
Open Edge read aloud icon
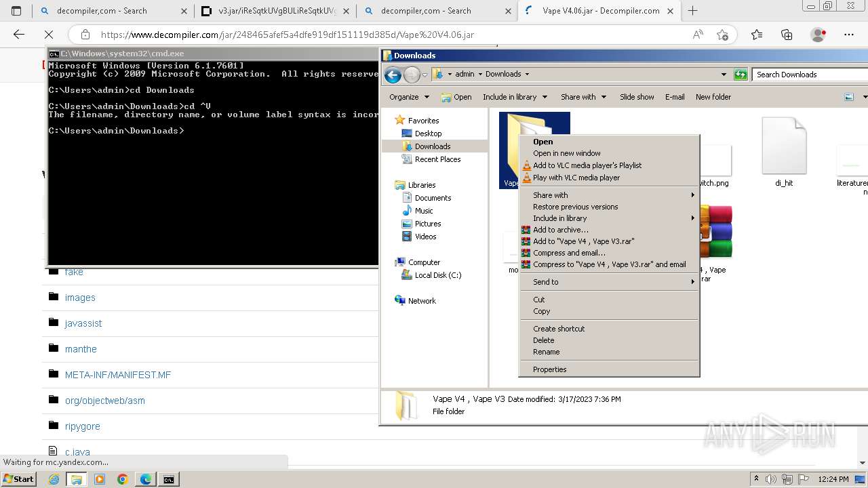click(698, 35)
